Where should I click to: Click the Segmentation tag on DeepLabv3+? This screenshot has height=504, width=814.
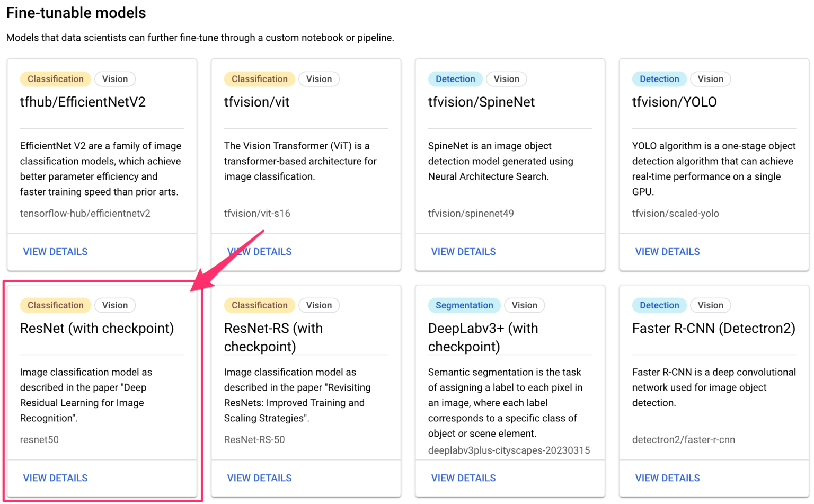[x=464, y=305]
